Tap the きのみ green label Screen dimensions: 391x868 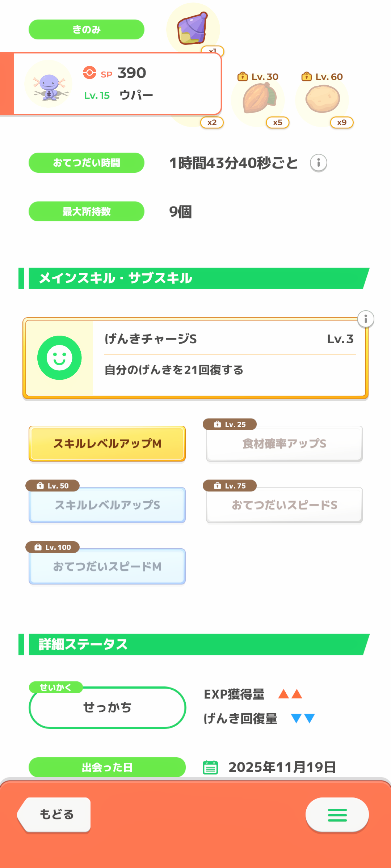(x=87, y=29)
